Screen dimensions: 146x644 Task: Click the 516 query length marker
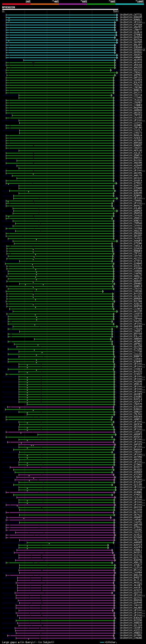115,11
